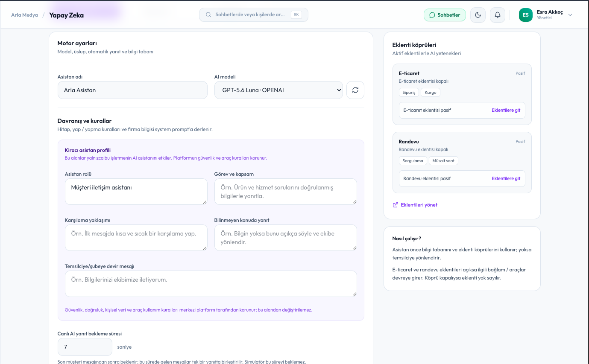
Task: Toggle dark mode moon icon
Action: coord(478,15)
